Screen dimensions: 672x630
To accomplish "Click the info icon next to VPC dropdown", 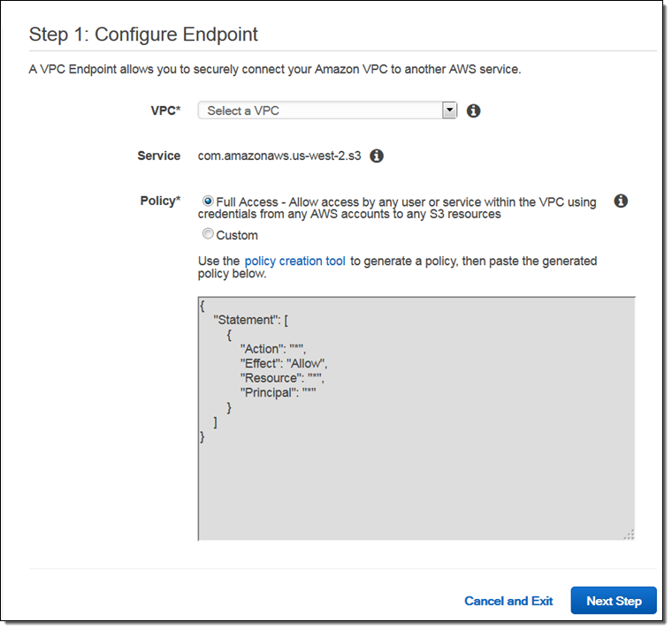I will (x=473, y=110).
